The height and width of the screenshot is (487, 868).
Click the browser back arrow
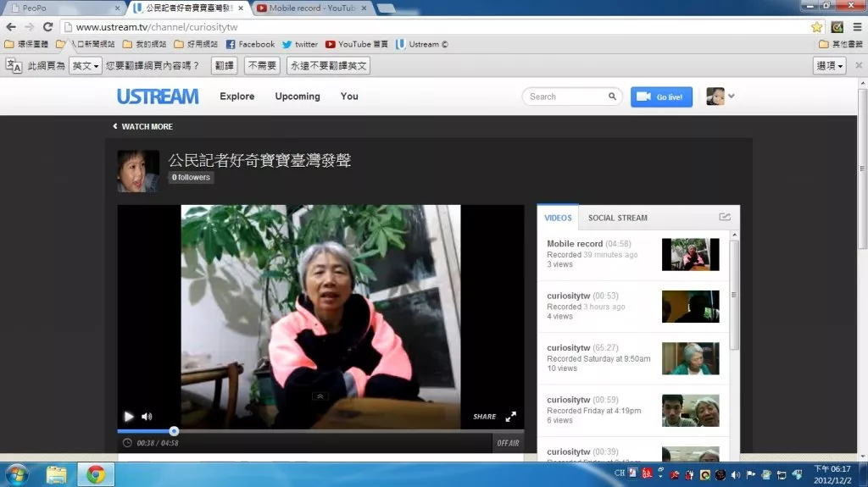[11, 26]
